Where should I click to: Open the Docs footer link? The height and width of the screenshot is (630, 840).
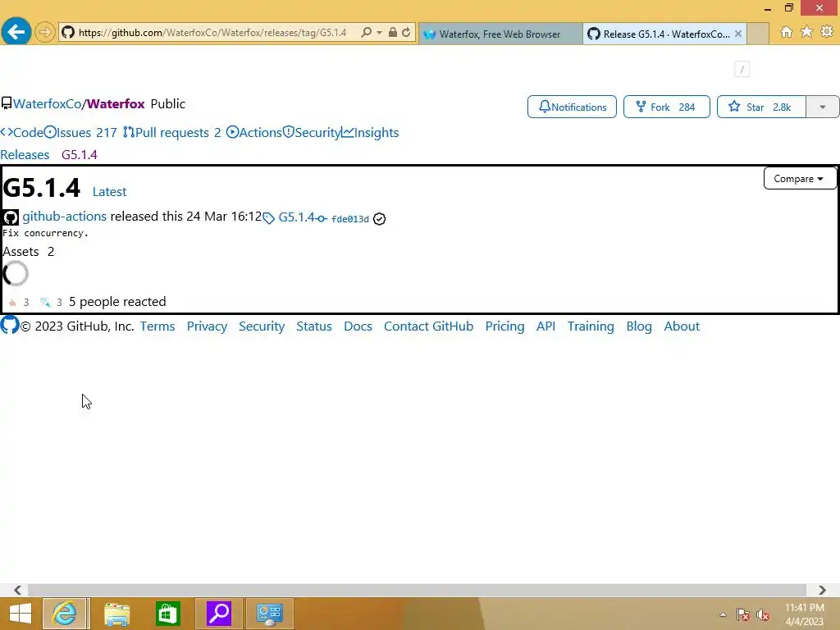[x=358, y=326]
